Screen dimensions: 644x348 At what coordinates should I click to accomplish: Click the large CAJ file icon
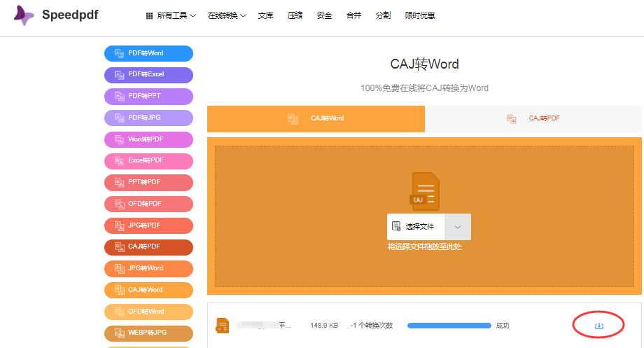425,191
